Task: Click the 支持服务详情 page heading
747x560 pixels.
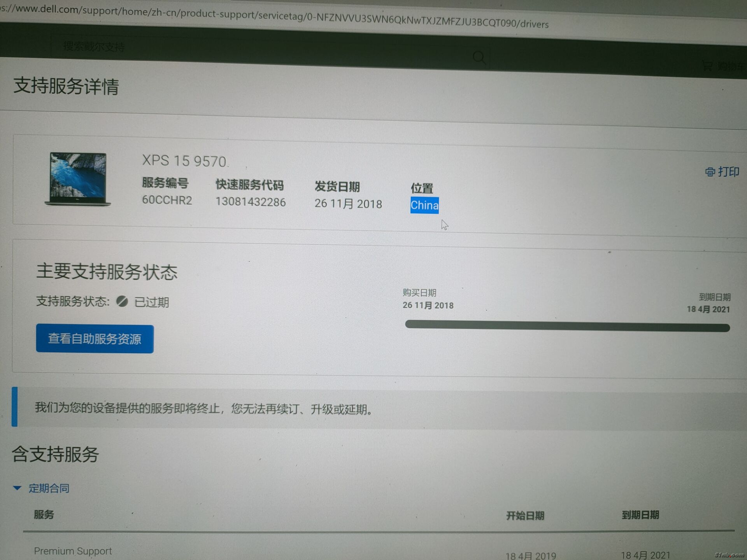Action: click(x=66, y=86)
